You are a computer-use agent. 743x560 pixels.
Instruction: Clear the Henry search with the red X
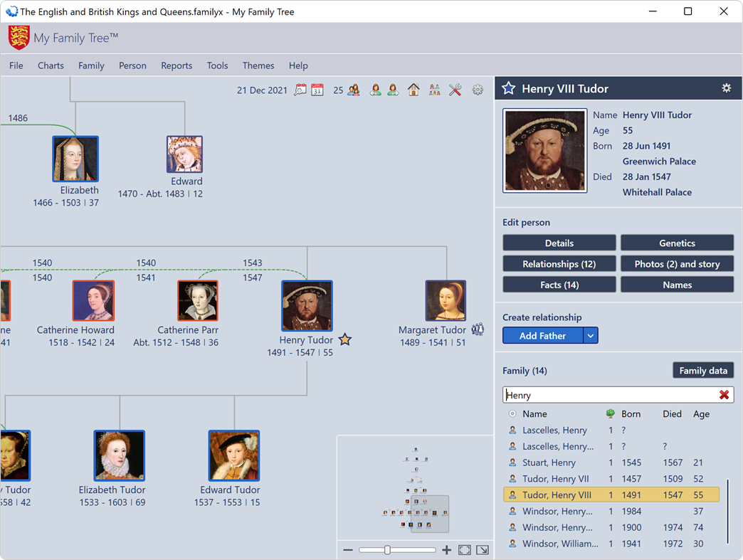coord(724,395)
